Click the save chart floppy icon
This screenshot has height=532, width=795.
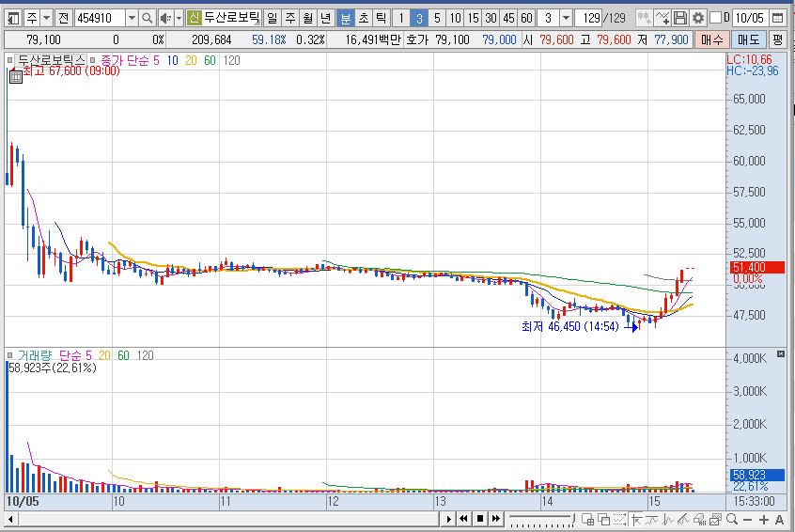pos(680,19)
